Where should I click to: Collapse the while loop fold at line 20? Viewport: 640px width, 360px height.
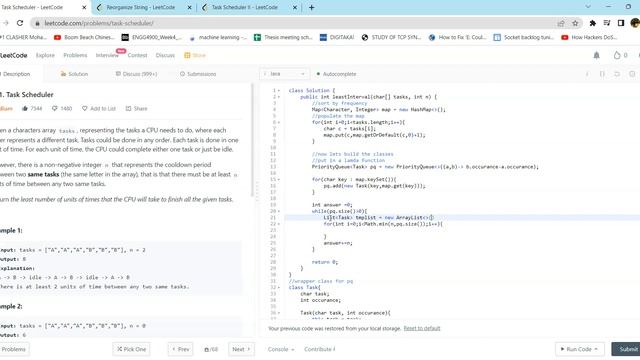point(279,211)
